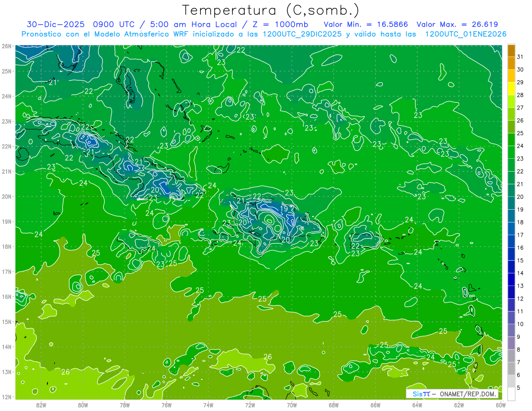Click the '1200UTC_29DIC2025' initialization time

click(x=302, y=34)
